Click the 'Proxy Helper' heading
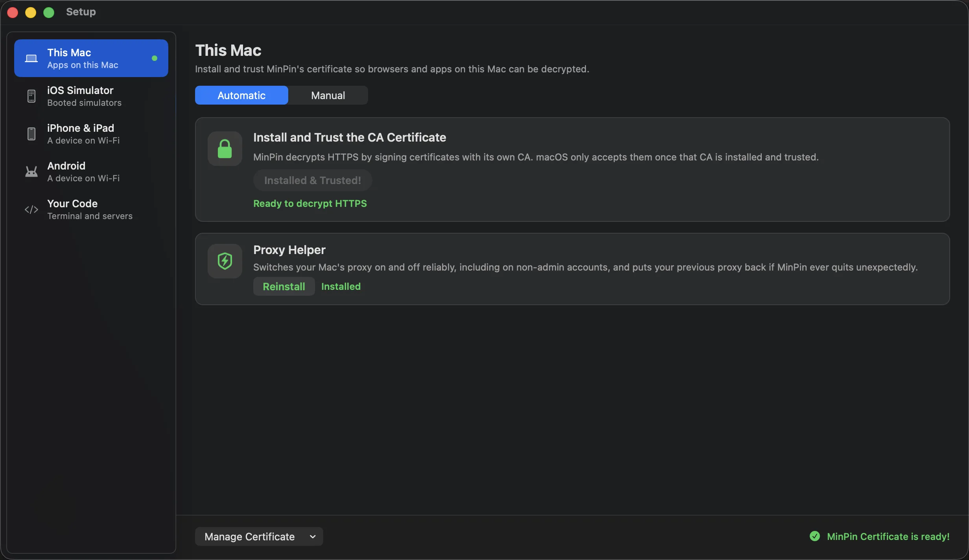The width and height of the screenshot is (969, 560). pyautogui.click(x=289, y=250)
